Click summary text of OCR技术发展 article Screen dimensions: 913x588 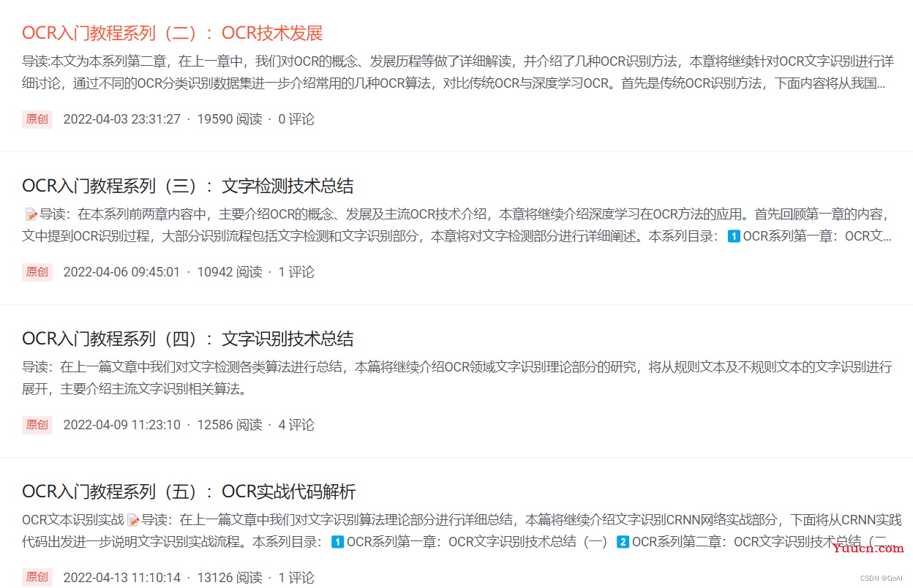(x=458, y=72)
